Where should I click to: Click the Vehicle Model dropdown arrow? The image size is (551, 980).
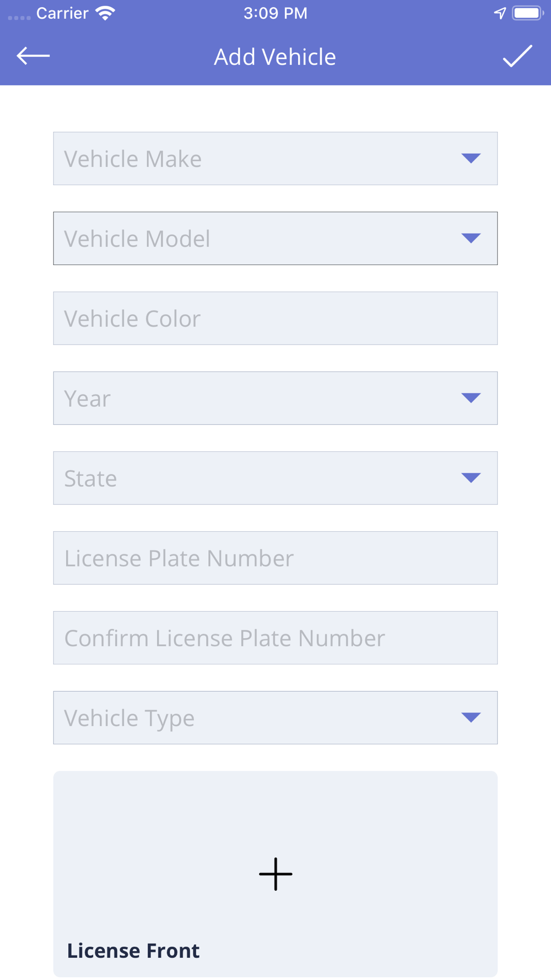pos(471,238)
